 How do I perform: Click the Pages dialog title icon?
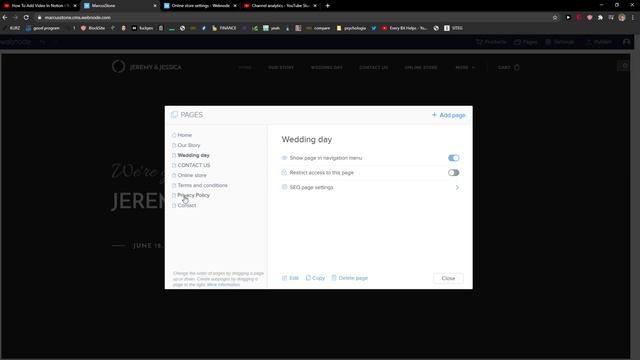point(174,115)
